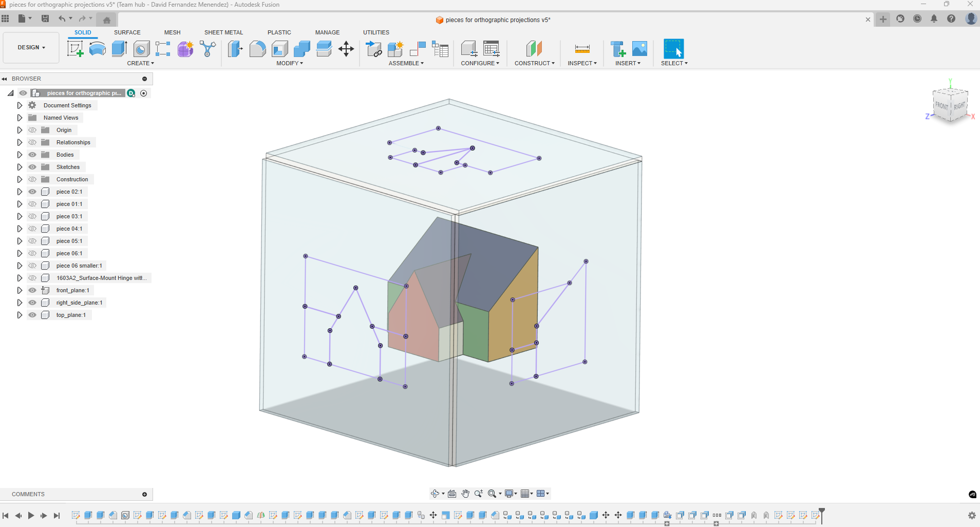The image size is (980, 527).
Task: Show the hidden Origin folder
Action: [x=32, y=129]
